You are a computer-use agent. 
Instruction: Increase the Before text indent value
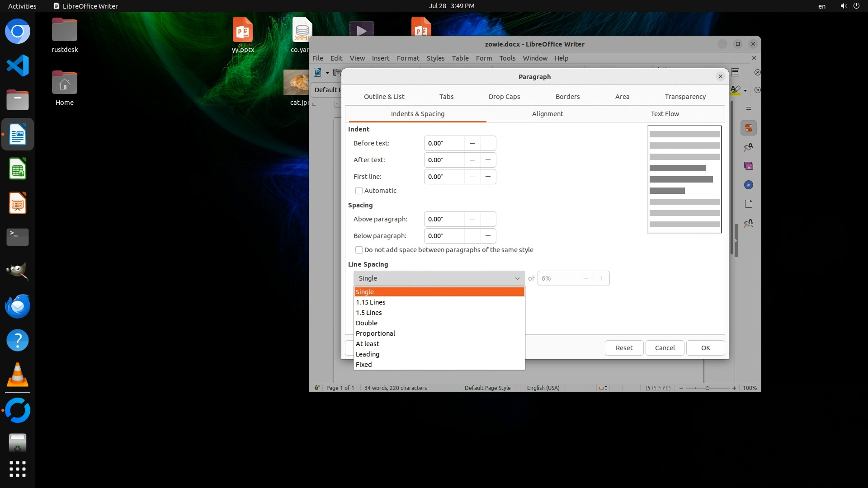(488, 143)
